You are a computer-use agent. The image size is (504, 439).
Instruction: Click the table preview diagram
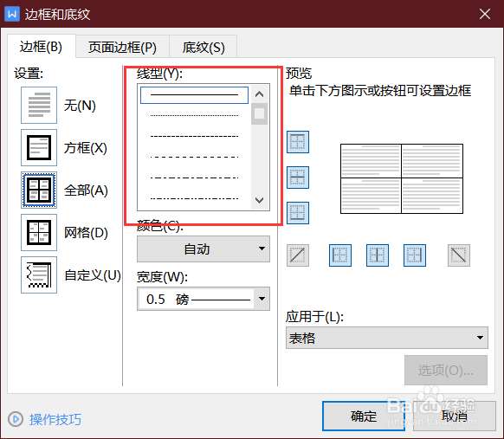402,178
